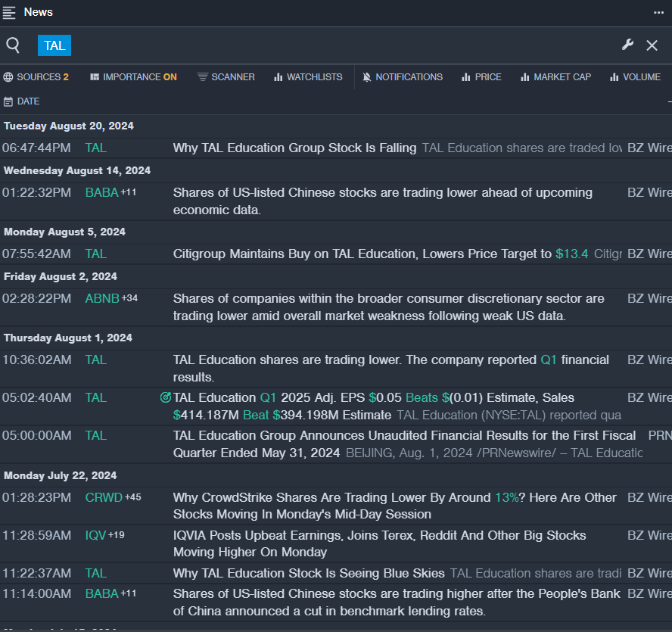
Task: Open 'Why TAL Education Group Stock Is Falling' headline
Action: tap(294, 148)
